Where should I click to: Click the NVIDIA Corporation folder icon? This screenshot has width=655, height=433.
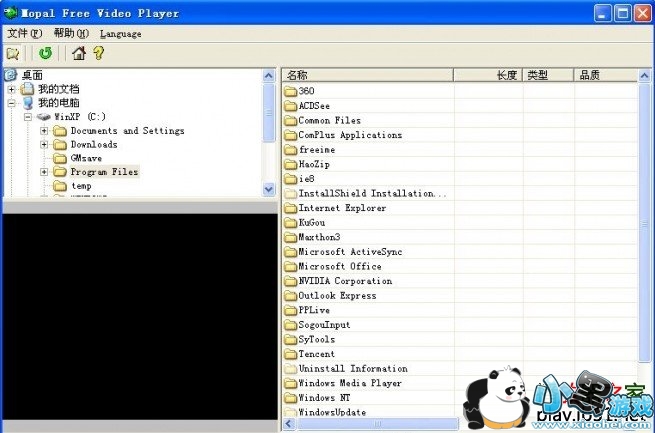tap(290, 281)
